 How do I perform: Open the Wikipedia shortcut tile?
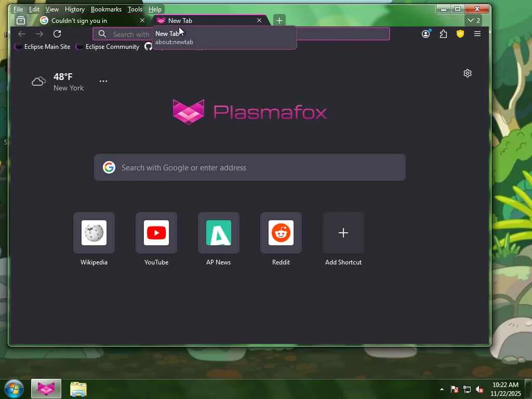[x=94, y=233]
